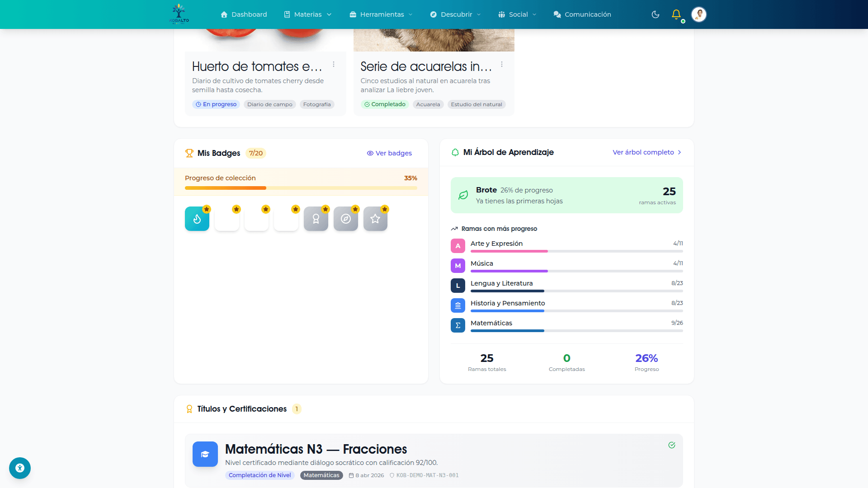Open Serie de acuarelas project title
This screenshot has width=868, height=488.
coord(426,66)
